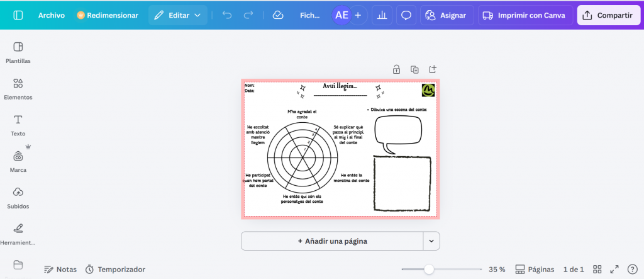Open the analytics bar chart icon

click(x=380, y=15)
